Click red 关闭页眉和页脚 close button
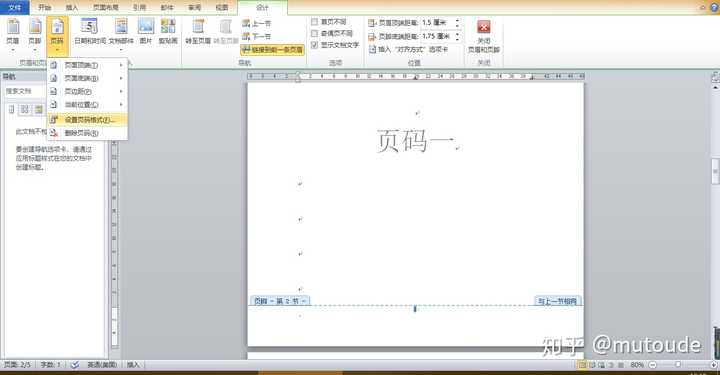 tap(484, 36)
